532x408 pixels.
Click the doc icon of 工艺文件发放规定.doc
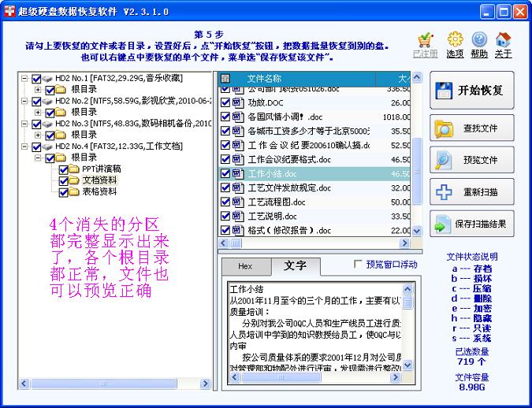[x=238, y=188]
